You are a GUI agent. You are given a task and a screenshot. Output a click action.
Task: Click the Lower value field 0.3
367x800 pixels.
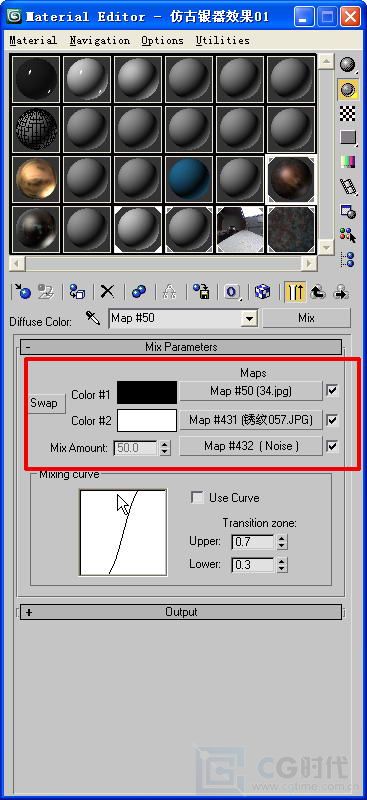pyautogui.click(x=254, y=565)
